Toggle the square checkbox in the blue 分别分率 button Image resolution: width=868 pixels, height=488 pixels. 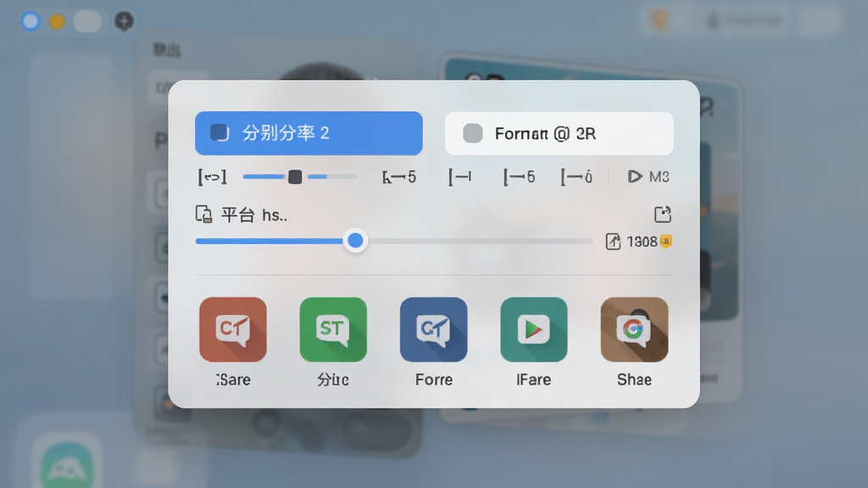(x=220, y=133)
